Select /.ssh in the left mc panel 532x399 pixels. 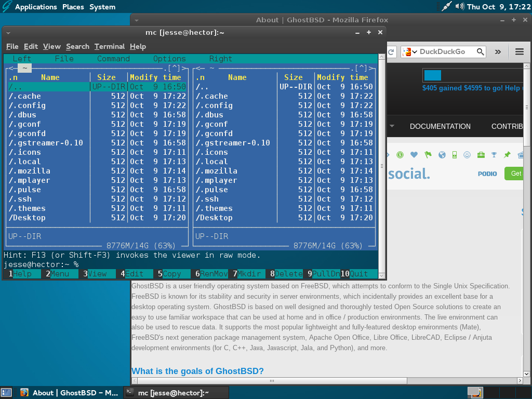tap(97, 199)
